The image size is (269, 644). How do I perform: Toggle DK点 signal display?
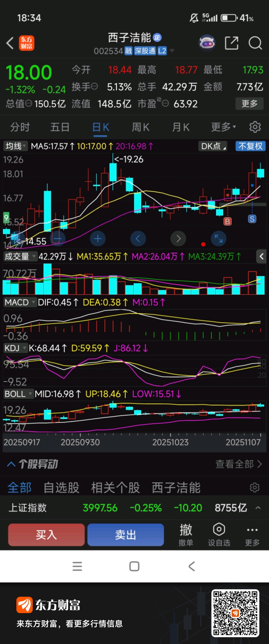pyautogui.click(x=212, y=146)
